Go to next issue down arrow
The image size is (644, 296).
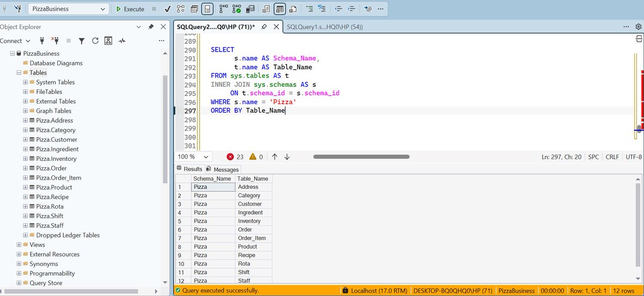click(287, 157)
